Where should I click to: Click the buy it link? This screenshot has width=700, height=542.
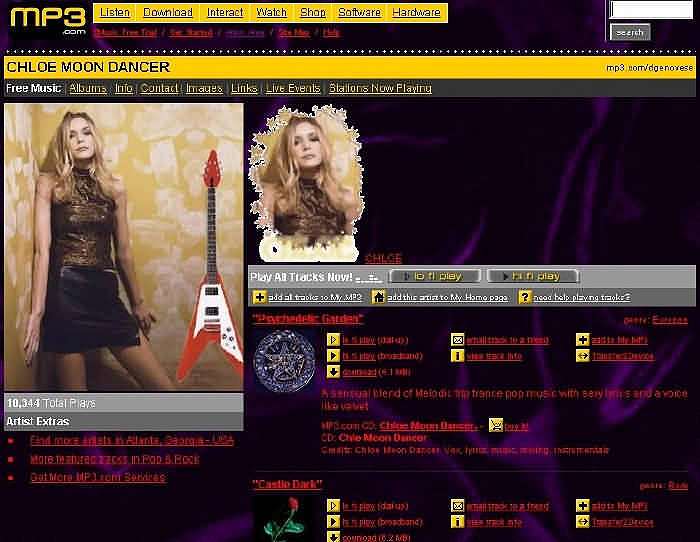(x=516, y=426)
